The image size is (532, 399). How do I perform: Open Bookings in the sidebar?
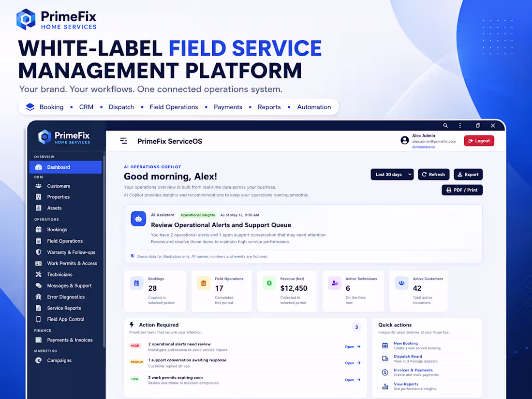65,230
